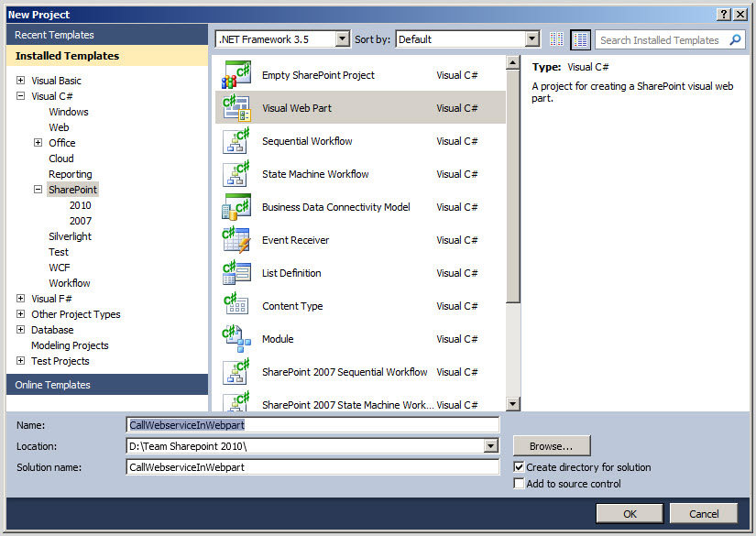Open the dialog help question mark
Image resolution: width=756 pixels, height=536 pixels.
coord(724,15)
